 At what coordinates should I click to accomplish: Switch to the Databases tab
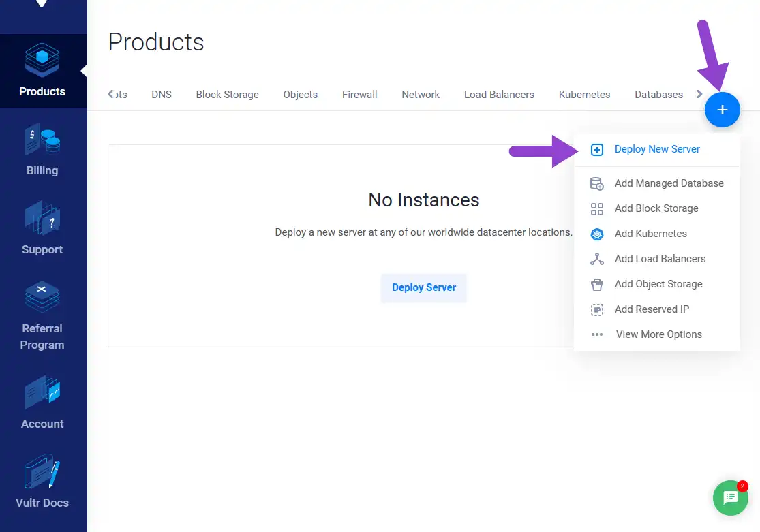658,95
